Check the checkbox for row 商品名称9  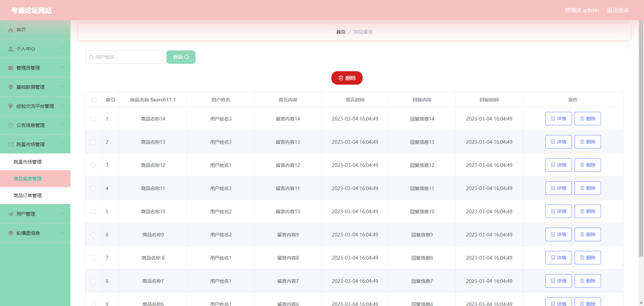click(93, 235)
